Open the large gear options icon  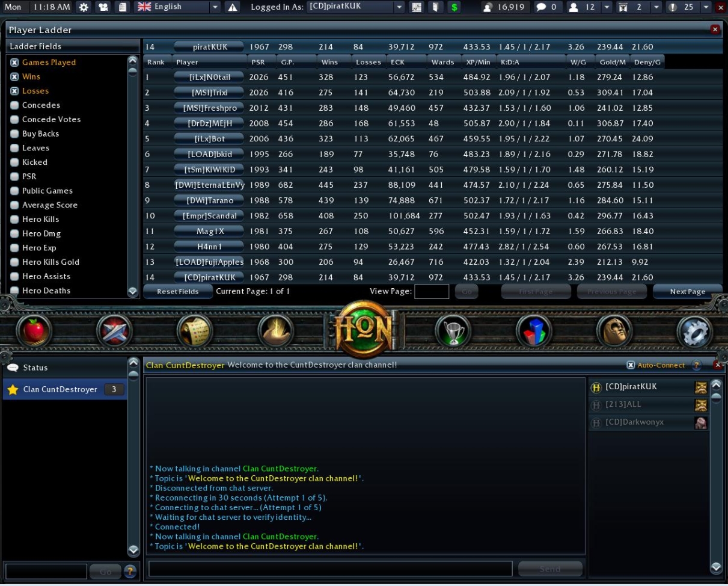(x=694, y=331)
